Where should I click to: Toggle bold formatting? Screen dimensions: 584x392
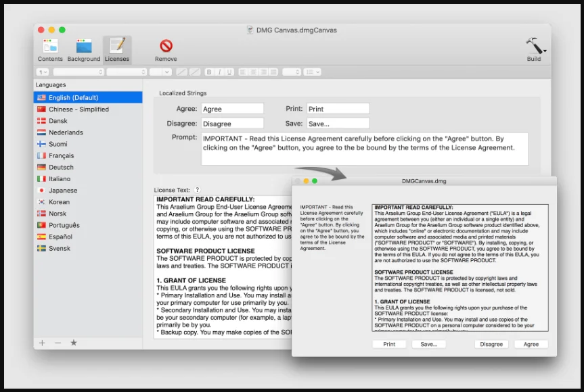209,72
